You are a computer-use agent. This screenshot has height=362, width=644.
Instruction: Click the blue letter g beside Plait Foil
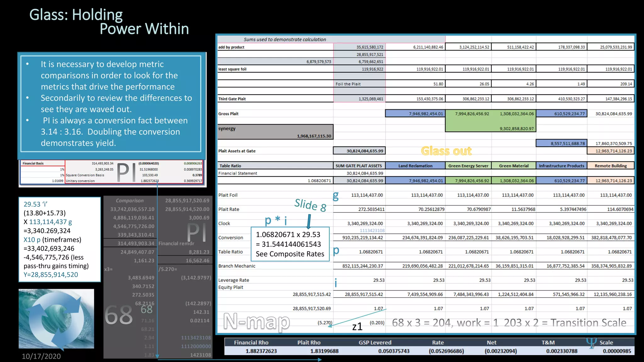[336, 195]
